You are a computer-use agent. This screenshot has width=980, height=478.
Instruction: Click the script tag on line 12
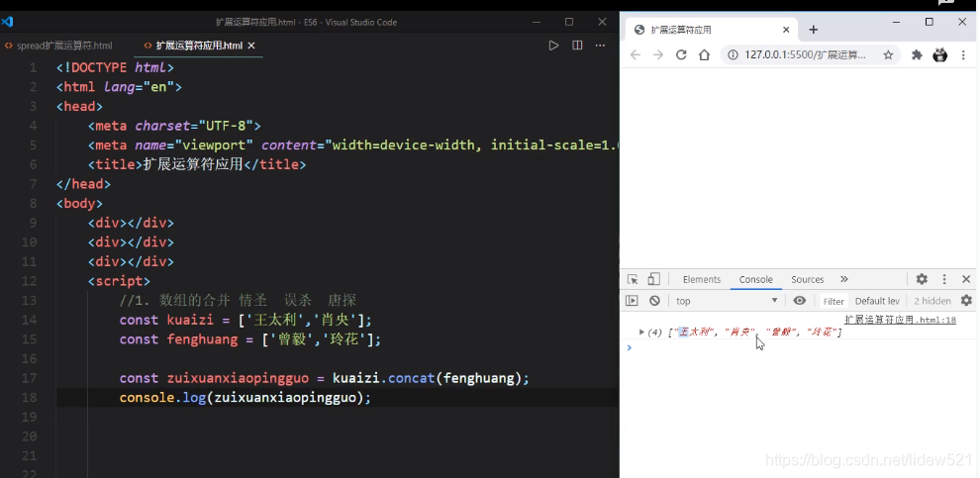(119, 281)
